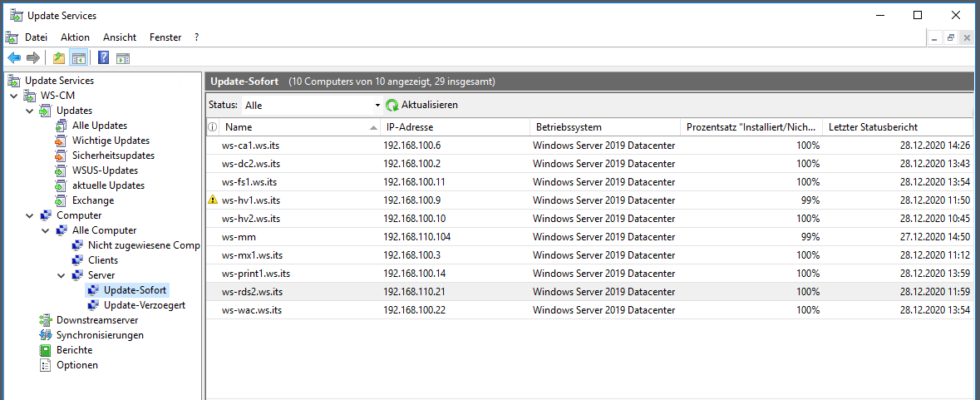Select the ws-wac.ws.its computer
980x400 pixels.
point(589,310)
